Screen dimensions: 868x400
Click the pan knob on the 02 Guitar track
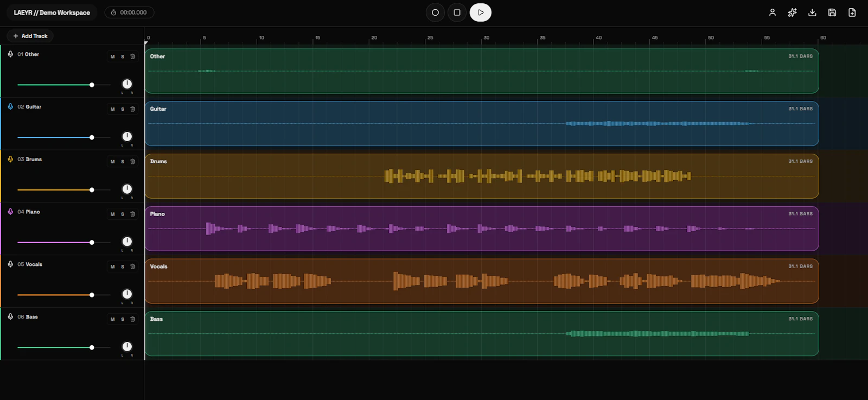(127, 136)
